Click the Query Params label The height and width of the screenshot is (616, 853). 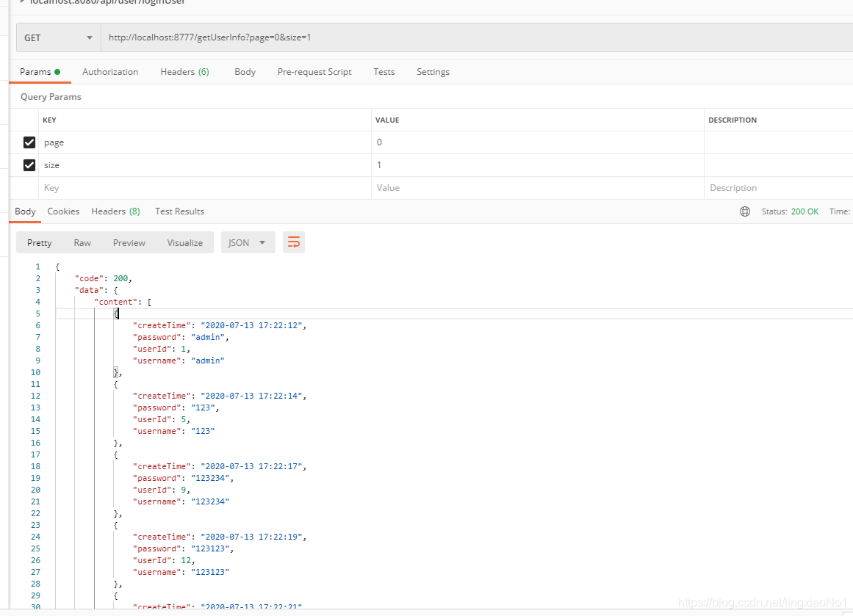[51, 97]
